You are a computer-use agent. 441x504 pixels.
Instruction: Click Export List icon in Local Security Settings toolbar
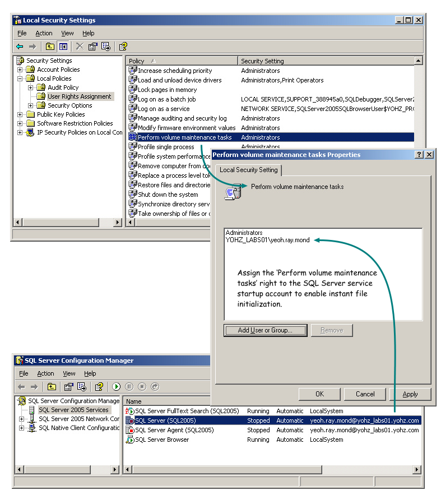tap(105, 47)
